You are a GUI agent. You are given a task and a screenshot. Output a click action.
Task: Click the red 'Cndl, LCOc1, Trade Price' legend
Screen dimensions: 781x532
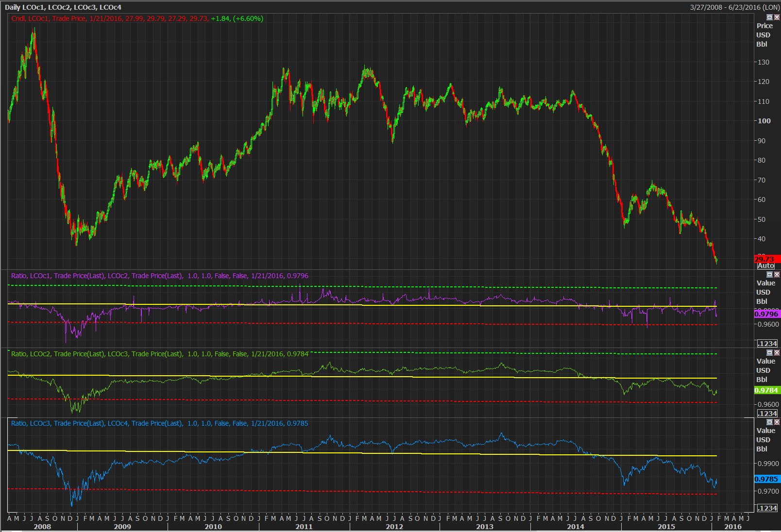point(137,18)
